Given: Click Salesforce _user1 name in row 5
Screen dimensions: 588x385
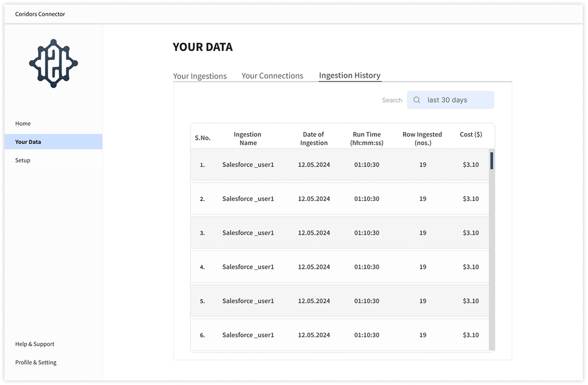Looking at the screenshot, I should pos(248,301).
